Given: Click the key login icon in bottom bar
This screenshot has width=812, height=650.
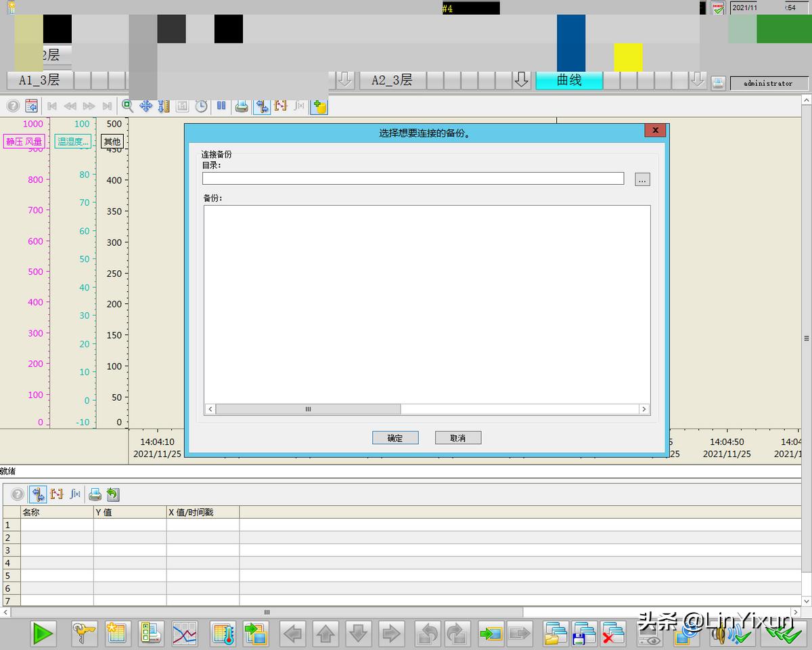Looking at the screenshot, I should [85, 634].
